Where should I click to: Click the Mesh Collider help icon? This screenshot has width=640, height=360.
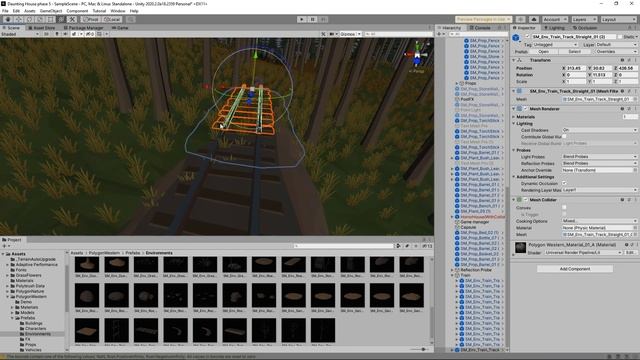pyautogui.click(x=622, y=200)
